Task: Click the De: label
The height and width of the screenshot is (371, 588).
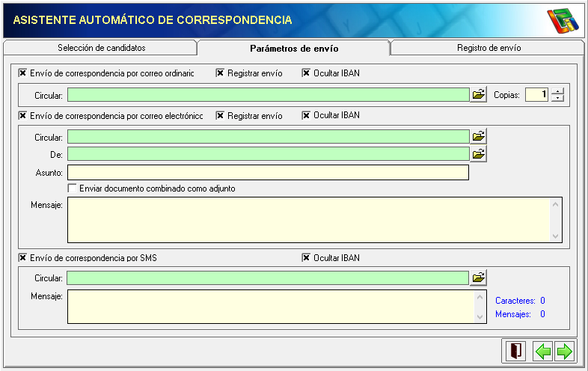Action: 56,155
